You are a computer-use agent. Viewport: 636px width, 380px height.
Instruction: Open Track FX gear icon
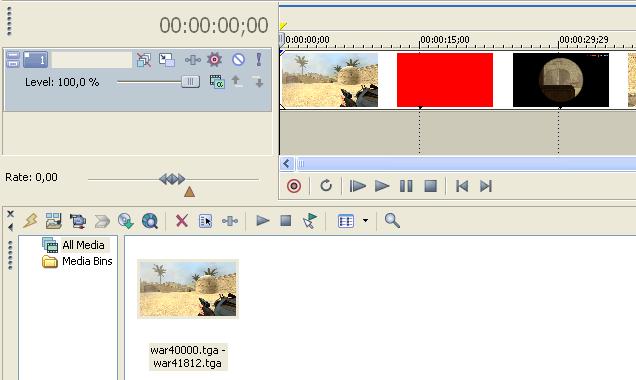point(215,60)
